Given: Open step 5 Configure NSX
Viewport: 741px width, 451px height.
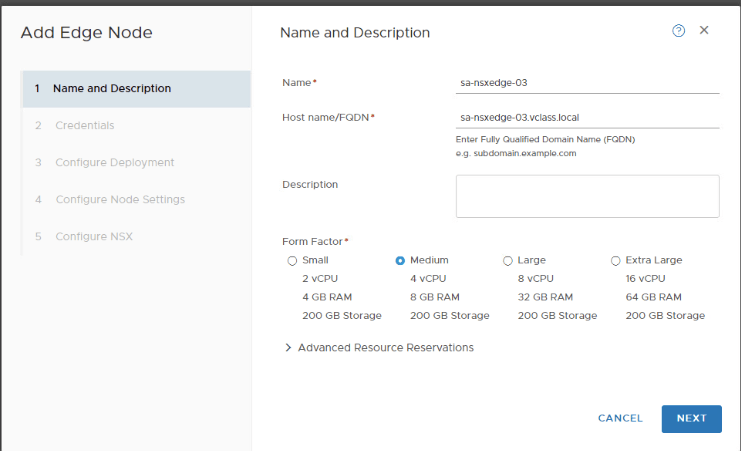Looking at the screenshot, I should (94, 236).
